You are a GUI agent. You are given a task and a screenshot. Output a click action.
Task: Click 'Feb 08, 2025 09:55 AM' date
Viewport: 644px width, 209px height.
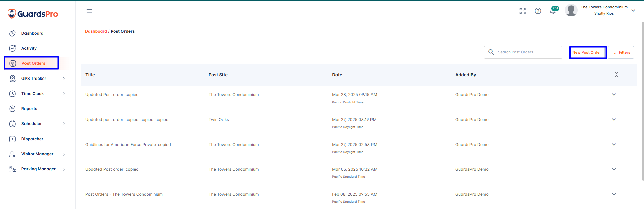click(354, 194)
